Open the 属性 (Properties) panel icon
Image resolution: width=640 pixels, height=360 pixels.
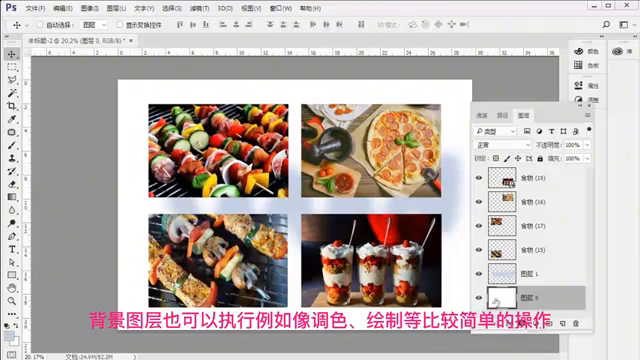tap(578, 86)
